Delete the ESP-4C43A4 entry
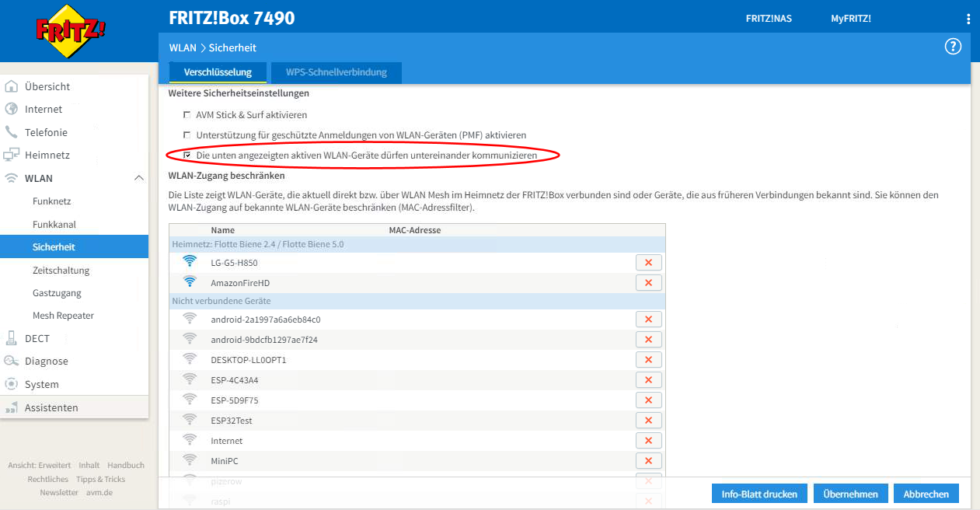980x510 pixels. click(648, 380)
